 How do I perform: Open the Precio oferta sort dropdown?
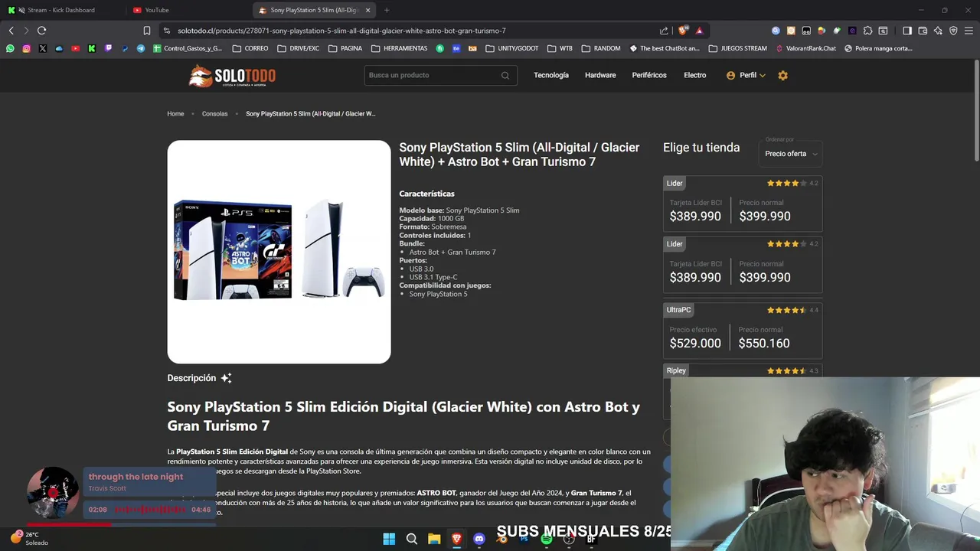pyautogui.click(x=792, y=154)
